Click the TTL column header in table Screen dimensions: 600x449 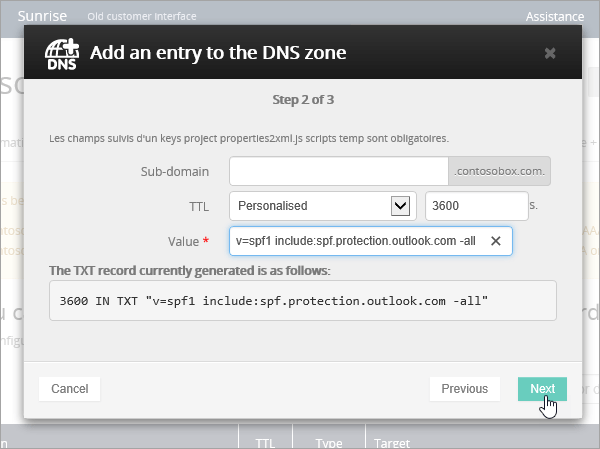point(265,441)
